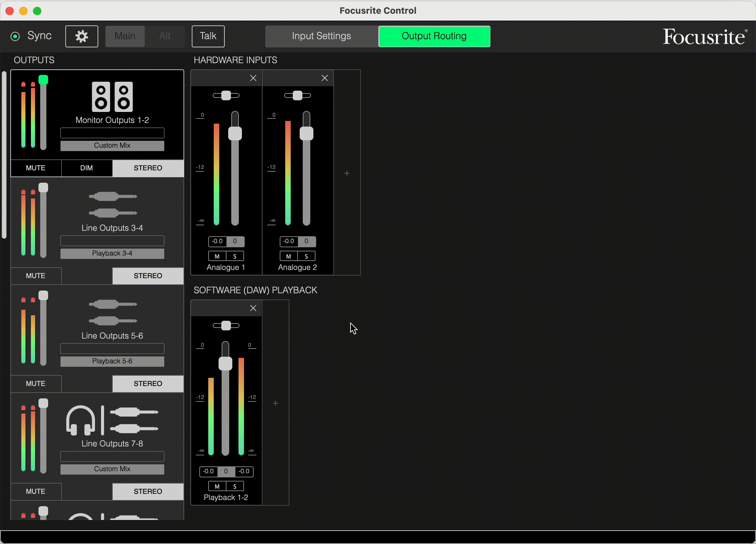Click the Sync label
The width and height of the screenshot is (756, 544).
tap(40, 36)
